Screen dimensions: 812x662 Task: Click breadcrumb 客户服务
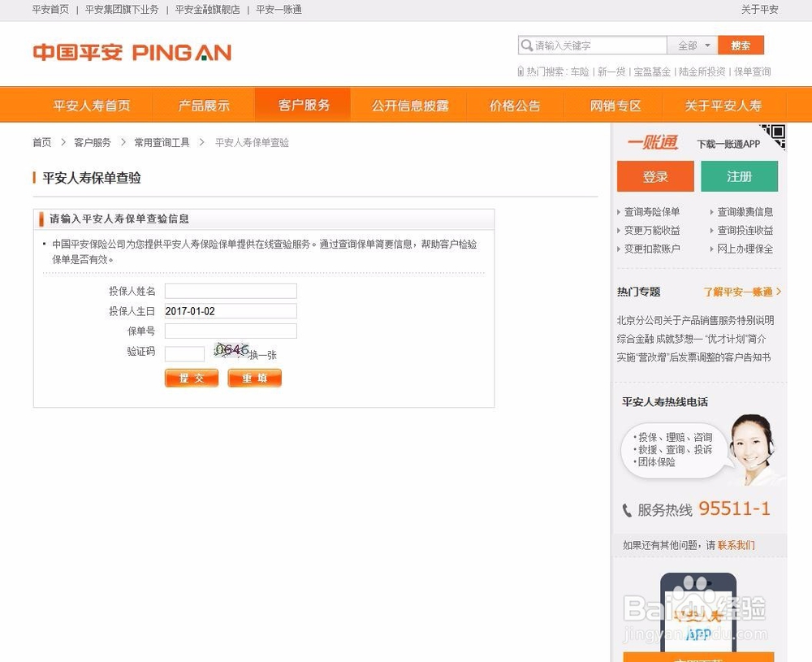coord(93,142)
